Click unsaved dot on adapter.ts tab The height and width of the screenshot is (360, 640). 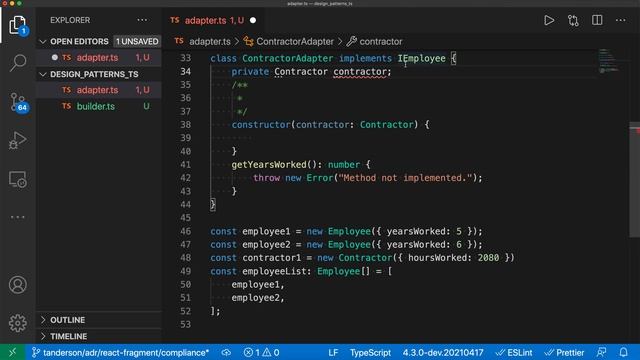tap(253, 20)
